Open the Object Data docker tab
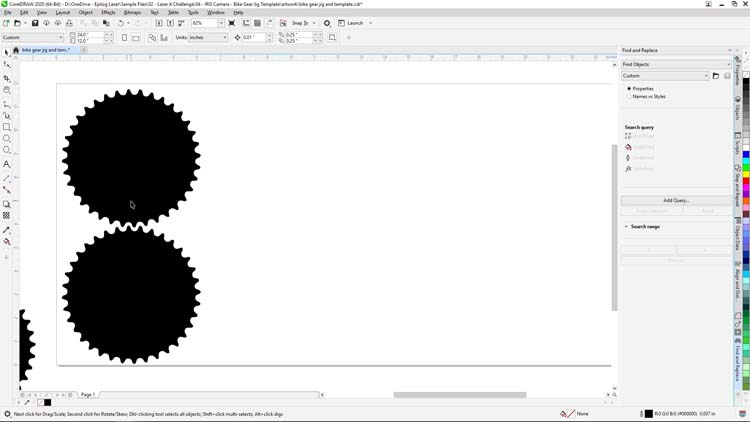This screenshot has width=750, height=422. pyautogui.click(x=738, y=234)
